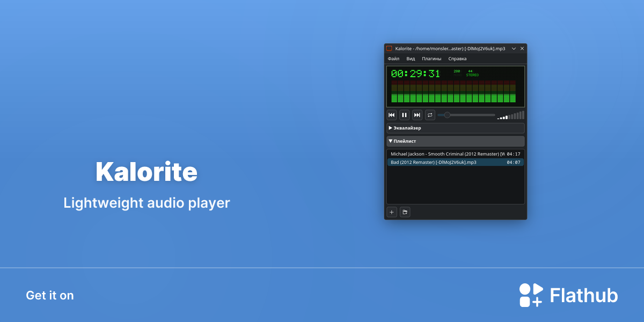This screenshot has height=322, width=644.
Task: Click the seek position slider handle
Action: [x=447, y=115]
